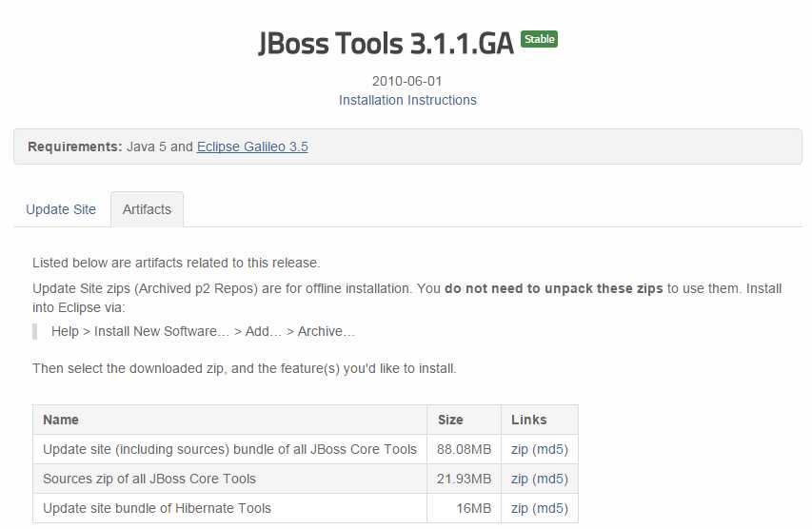Click 'Update site (including sources) bundle' row name
Viewport: 812px width, 529px height.
coord(230,449)
